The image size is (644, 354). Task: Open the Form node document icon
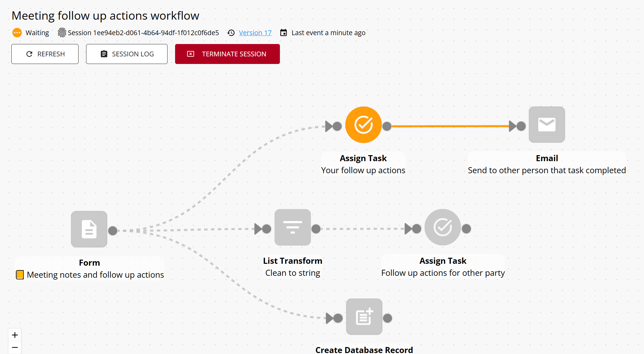click(89, 229)
